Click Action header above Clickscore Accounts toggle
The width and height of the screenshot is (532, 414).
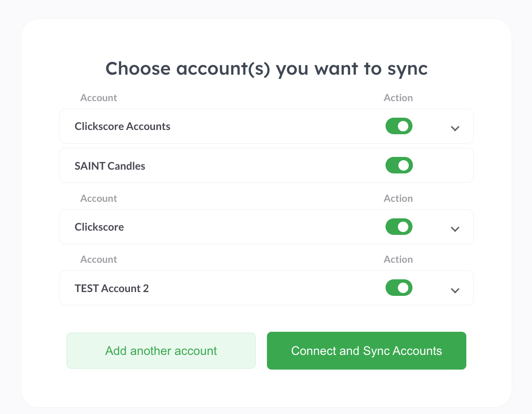(398, 98)
